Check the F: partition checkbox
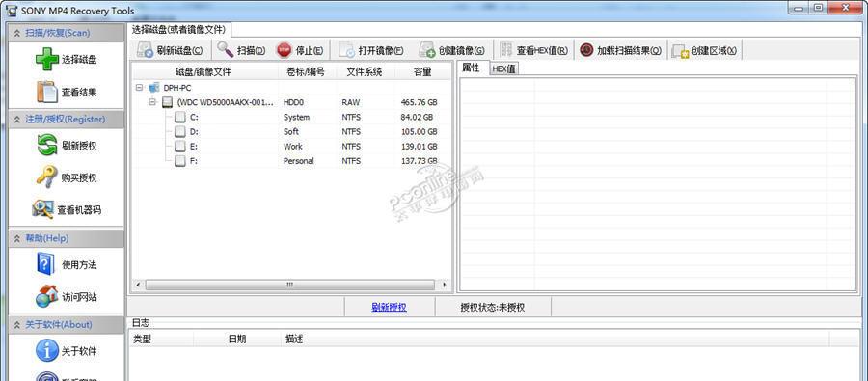 click(180, 161)
